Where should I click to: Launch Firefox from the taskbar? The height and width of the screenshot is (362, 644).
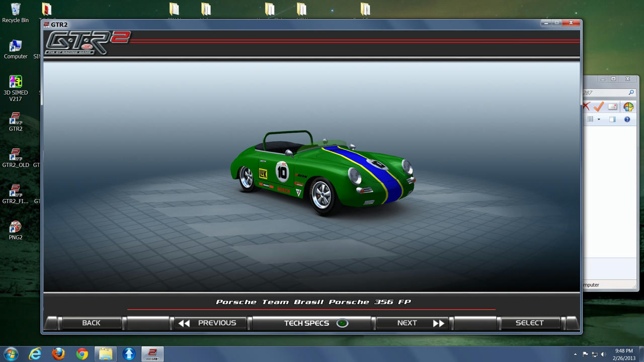[58, 354]
